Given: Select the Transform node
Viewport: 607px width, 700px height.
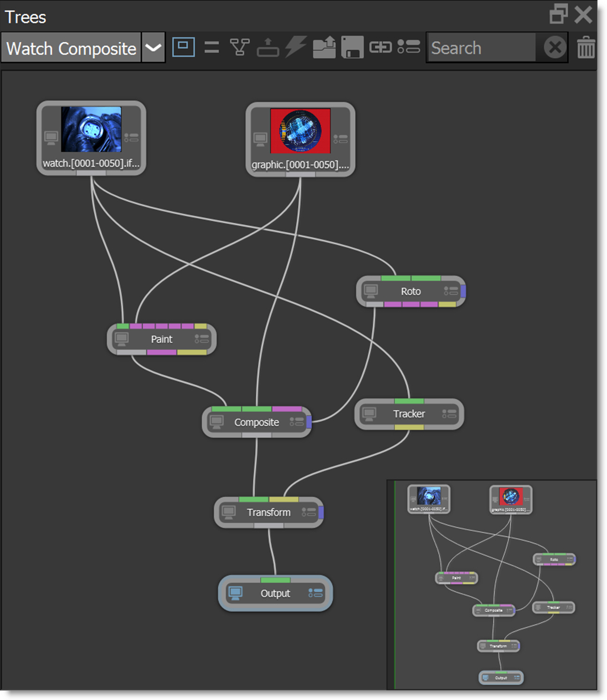Looking at the screenshot, I should coord(269,512).
